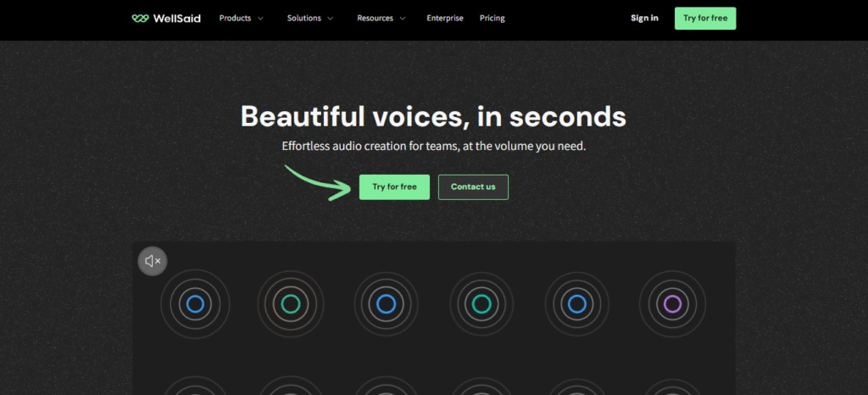Toggle the muted speaker icon
This screenshot has height=395, width=868.
click(153, 261)
